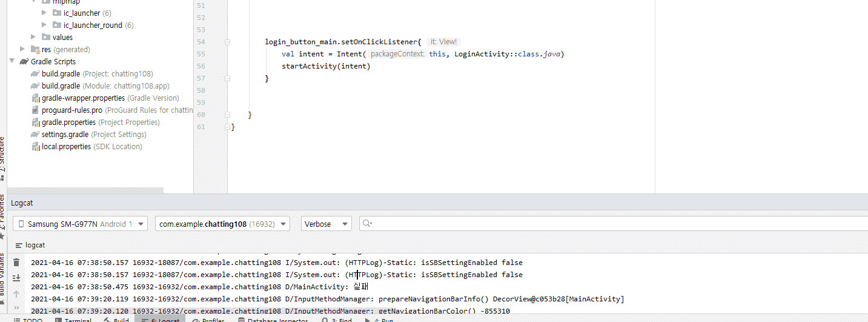Click the search magnifier icon in logcat filter
The image size is (868, 322).
coord(366,224)
